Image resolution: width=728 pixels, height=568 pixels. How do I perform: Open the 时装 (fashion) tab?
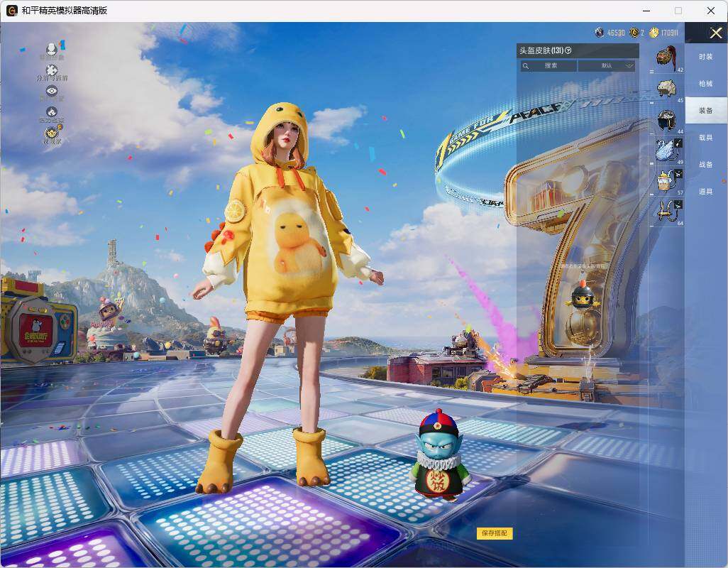pos(706,57)
